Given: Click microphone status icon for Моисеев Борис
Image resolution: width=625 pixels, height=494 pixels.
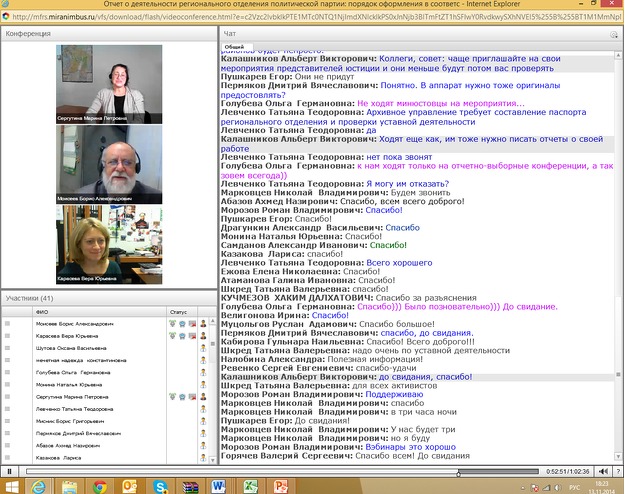Looking at the screenshot, I should (173, 324).
